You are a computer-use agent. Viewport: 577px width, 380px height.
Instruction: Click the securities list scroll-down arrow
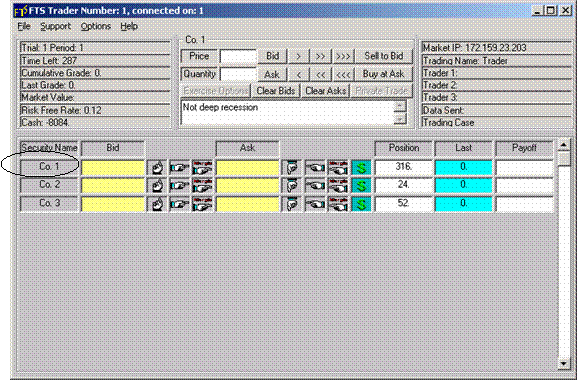click(564, 363)
